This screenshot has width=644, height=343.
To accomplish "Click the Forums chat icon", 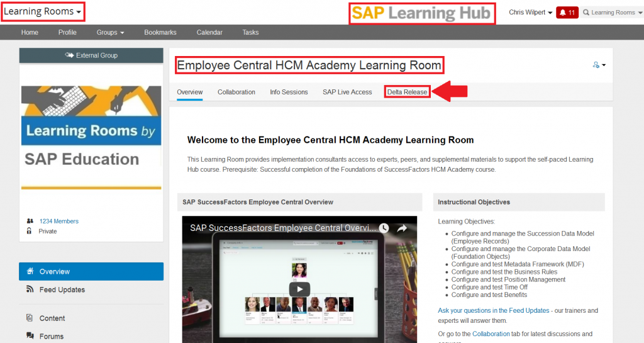I will click(x=30, y=335).
